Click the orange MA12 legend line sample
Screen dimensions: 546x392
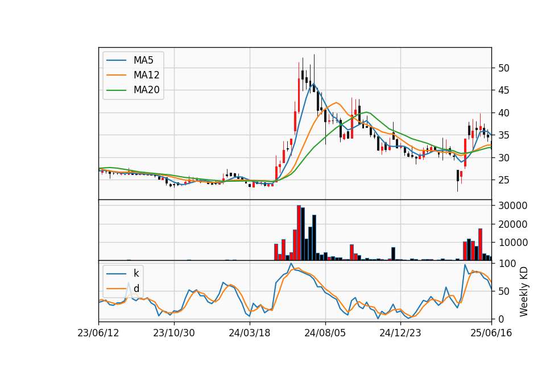pyautogui.click(x=116, y=75)
